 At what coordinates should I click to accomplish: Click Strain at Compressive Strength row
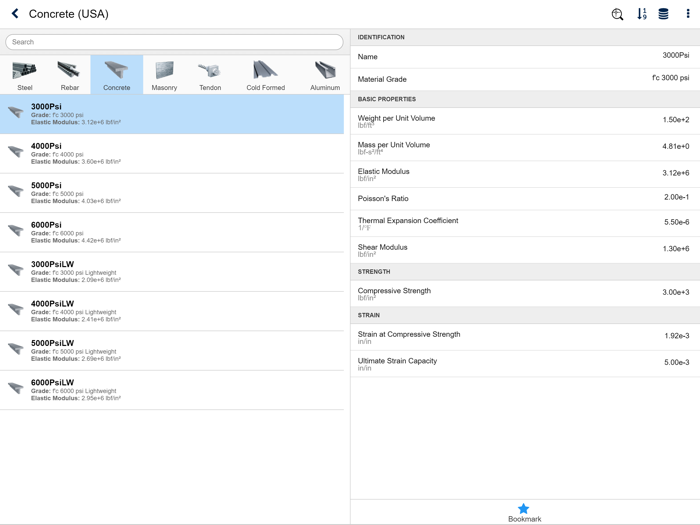pyautogui.click(x=525, y=337)
